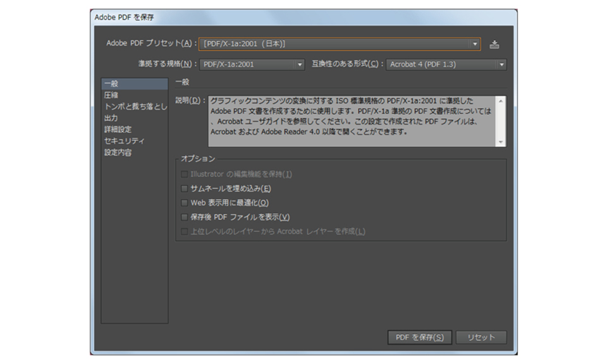607x364 pixels.
Task: Open the 準拠する規格 dropdown
Action: (252, 64)
